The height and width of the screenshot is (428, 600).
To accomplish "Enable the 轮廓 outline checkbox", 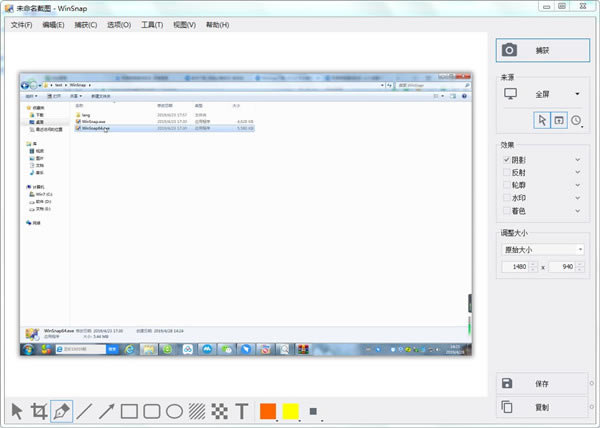I will coord(506,185).
